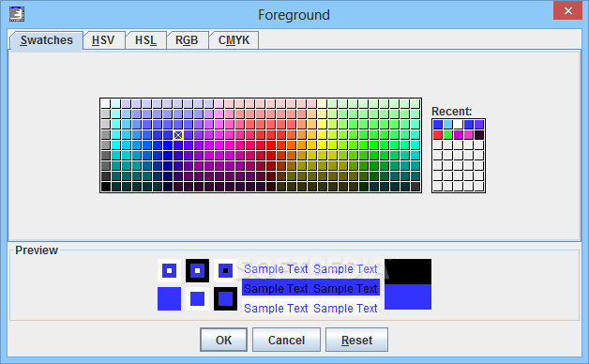Pick the dark purple swatch in Recent colors
Viewport: 589px width, 364px height.
(x=479, y=135)
